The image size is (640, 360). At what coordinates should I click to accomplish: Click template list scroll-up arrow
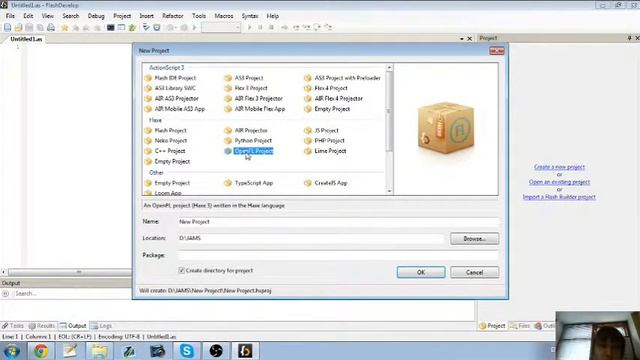pos(389,67)
